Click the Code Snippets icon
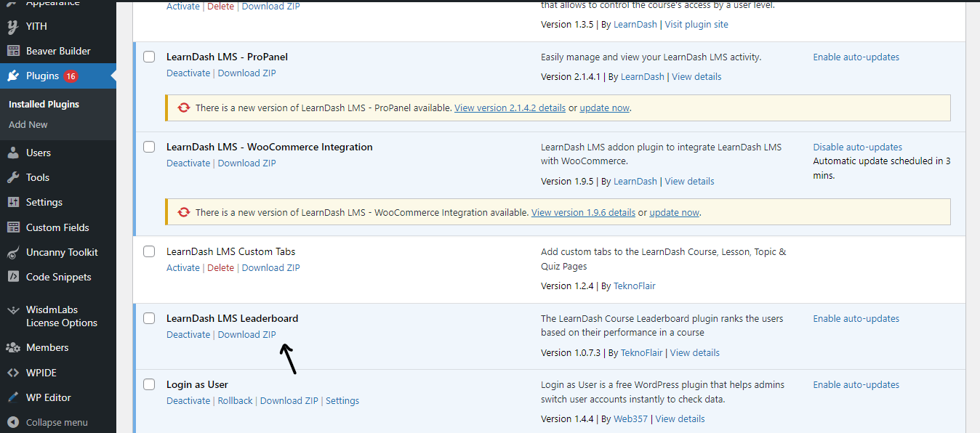 [x=13, y=277]
